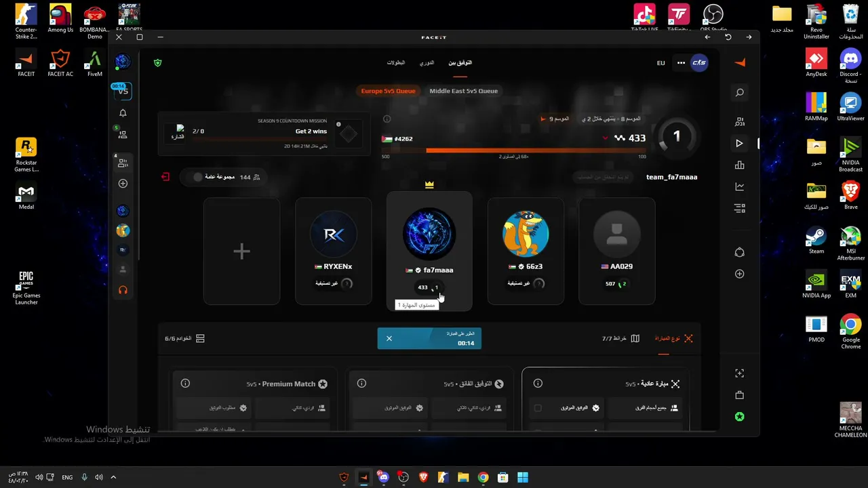Open the VS match timer icon
The width and height of the screenshot is (868, 488).
point(122,91)
